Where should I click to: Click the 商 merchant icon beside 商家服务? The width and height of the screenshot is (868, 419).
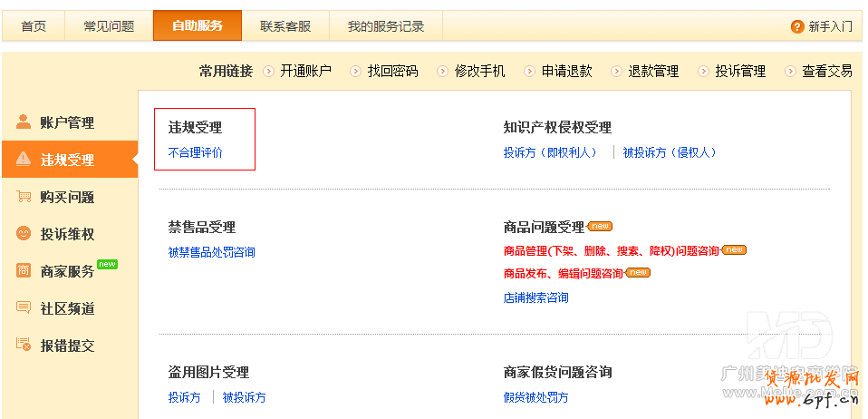point(24,271)
